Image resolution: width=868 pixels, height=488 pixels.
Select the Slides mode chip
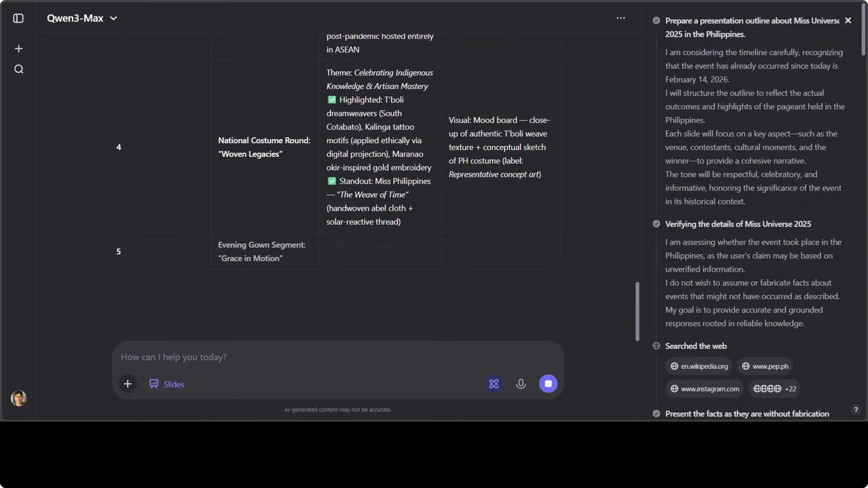[x=167, y=384]
